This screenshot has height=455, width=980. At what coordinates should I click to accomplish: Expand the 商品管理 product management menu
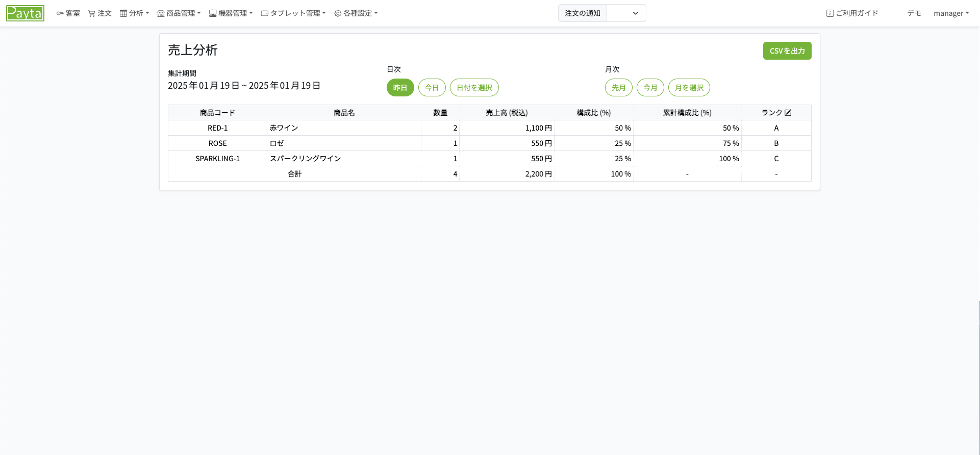pyautogui.click(x=179, y=13)
